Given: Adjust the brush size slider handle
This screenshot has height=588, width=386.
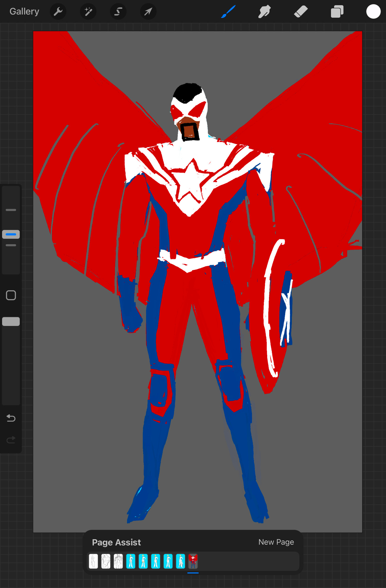Looking at the screenshot, I should (11, 234).
